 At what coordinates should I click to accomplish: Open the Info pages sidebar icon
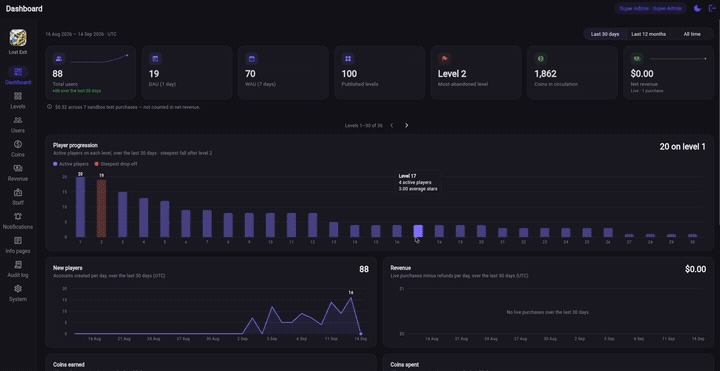pyautogui.click(x=18, y=241)
